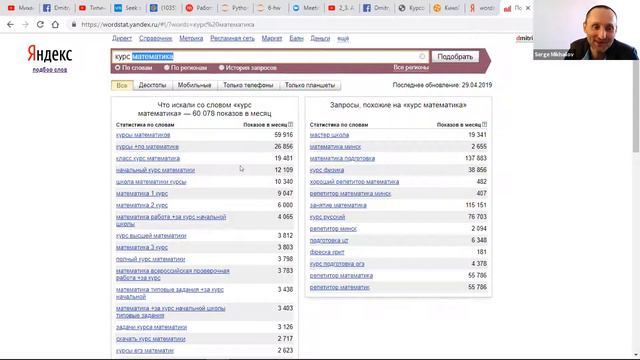640x360 pixels.
Task: Open the 'Все регионы' region selector
Action: click(411, 67)
